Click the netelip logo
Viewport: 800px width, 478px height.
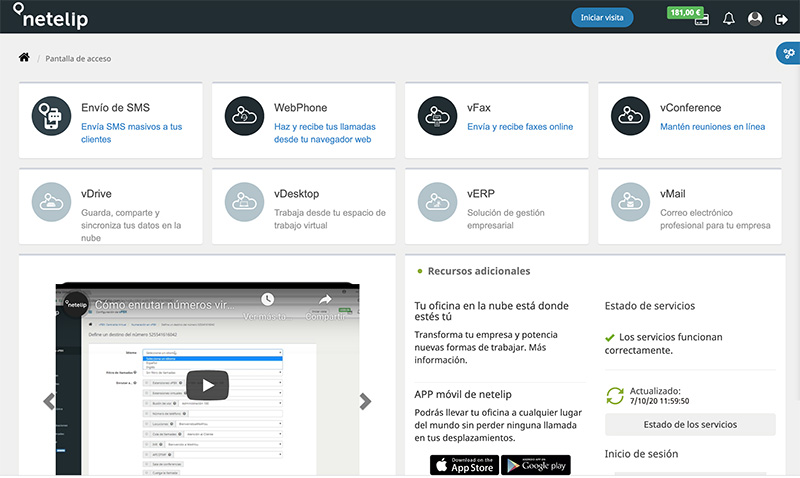51,16
